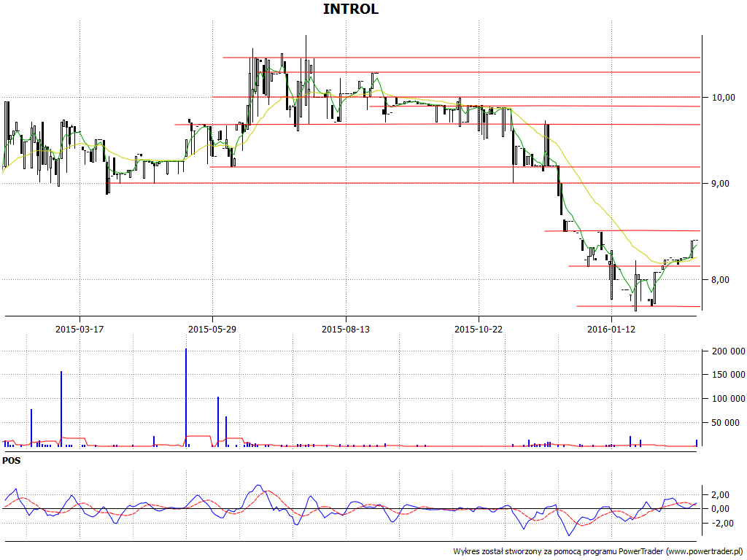Select the 2015-03-17 date label

[x=80, y=329]
